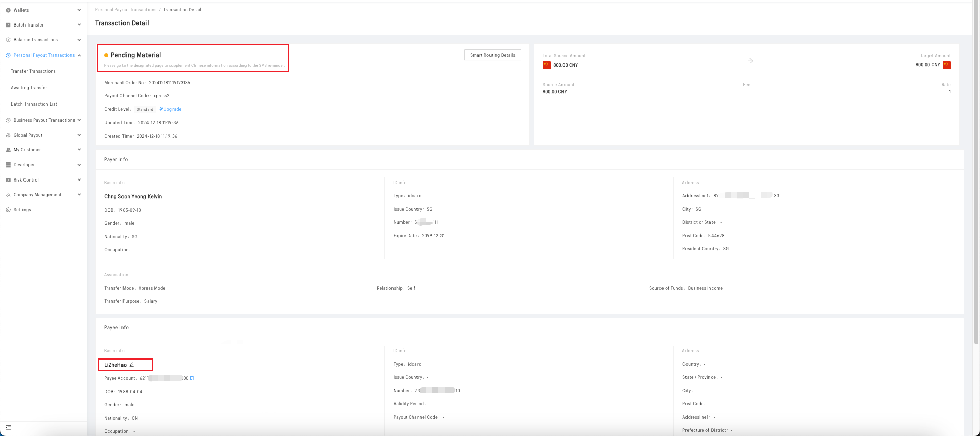
Task: Open Batch Transaction List submenu item
Action: 34,104
